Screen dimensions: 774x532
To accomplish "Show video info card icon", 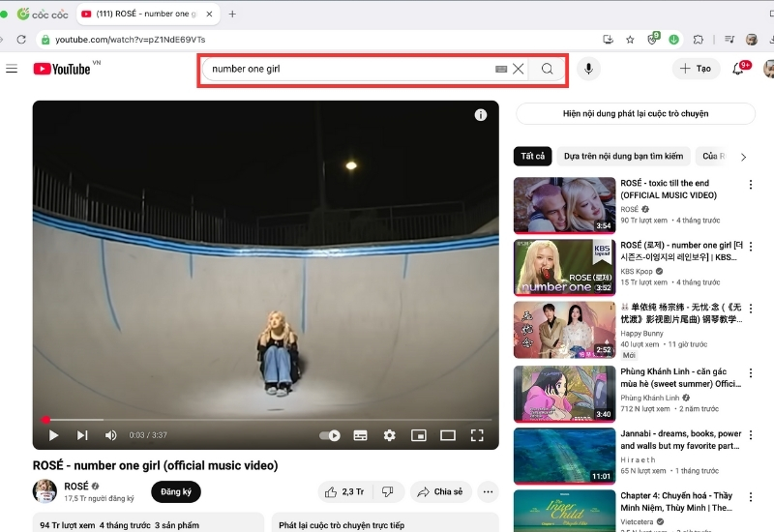I will click(x=480, y=115).
